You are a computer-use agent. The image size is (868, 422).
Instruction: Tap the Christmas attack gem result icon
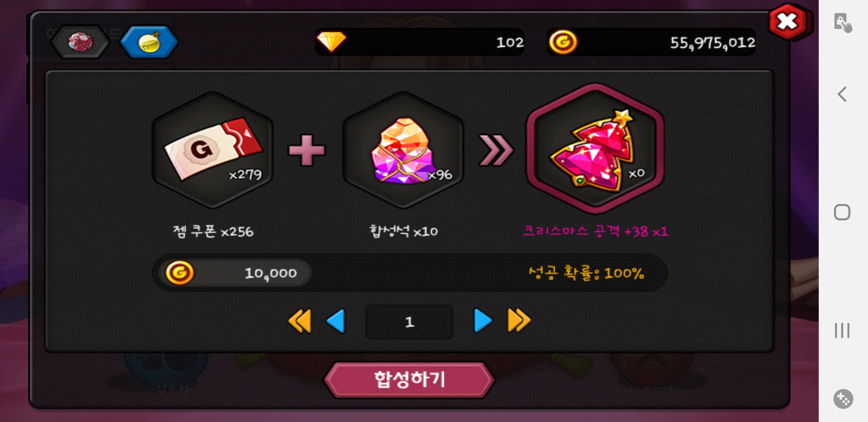point(595,149)
